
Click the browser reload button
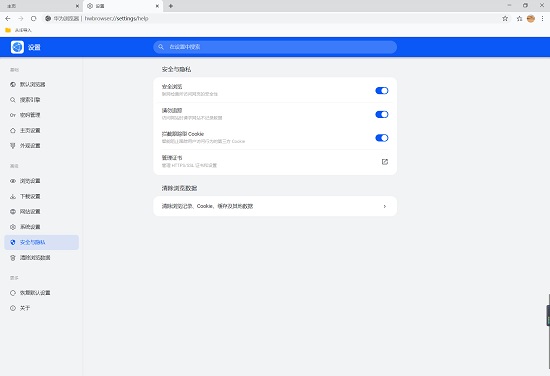(x=33, y=19)
